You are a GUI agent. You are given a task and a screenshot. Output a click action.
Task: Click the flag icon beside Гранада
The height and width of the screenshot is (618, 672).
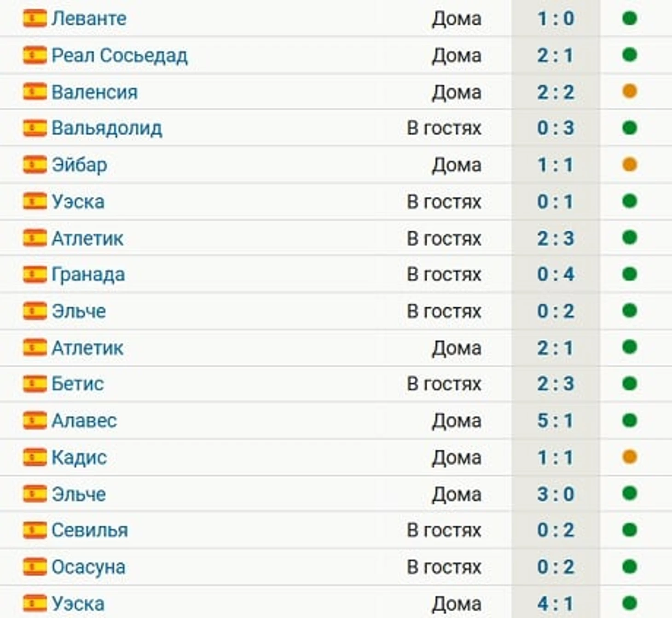click(35, 274)
